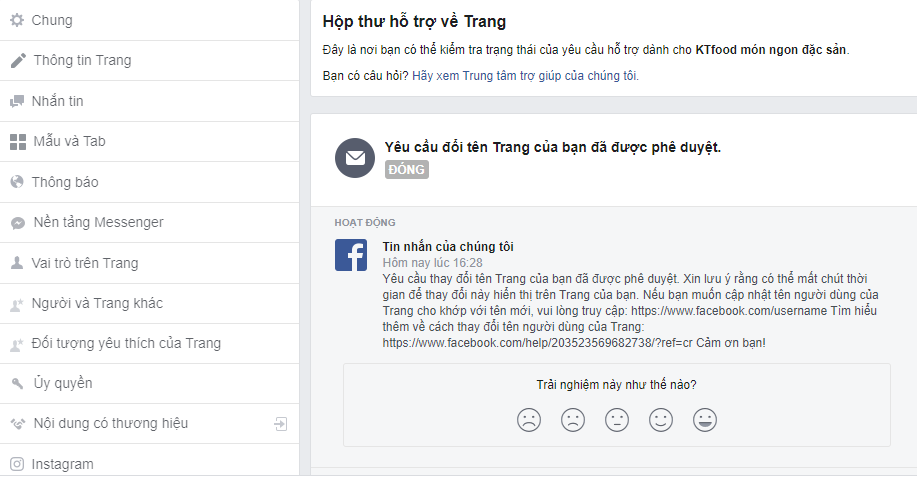The width and height of the screenshot is (917, 479).
Task: Rate the experience with the slightly sad face
Action: click(x=573, y=420)
